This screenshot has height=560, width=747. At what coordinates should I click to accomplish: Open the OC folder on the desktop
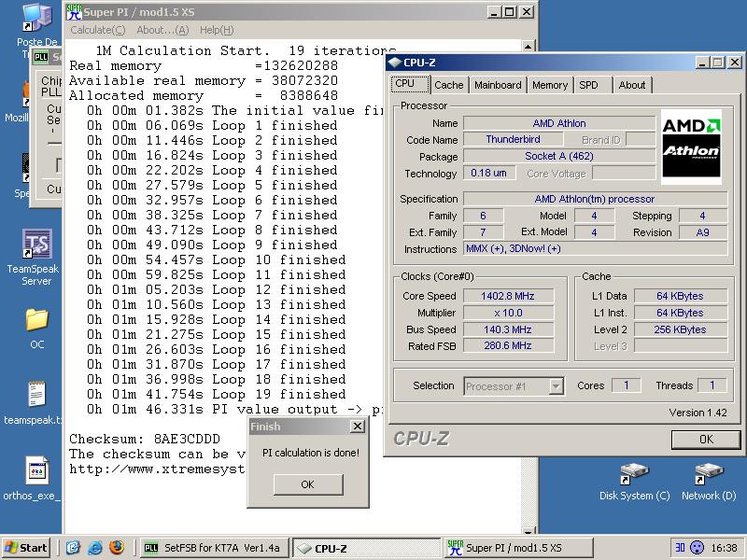(x=37, y=329)
